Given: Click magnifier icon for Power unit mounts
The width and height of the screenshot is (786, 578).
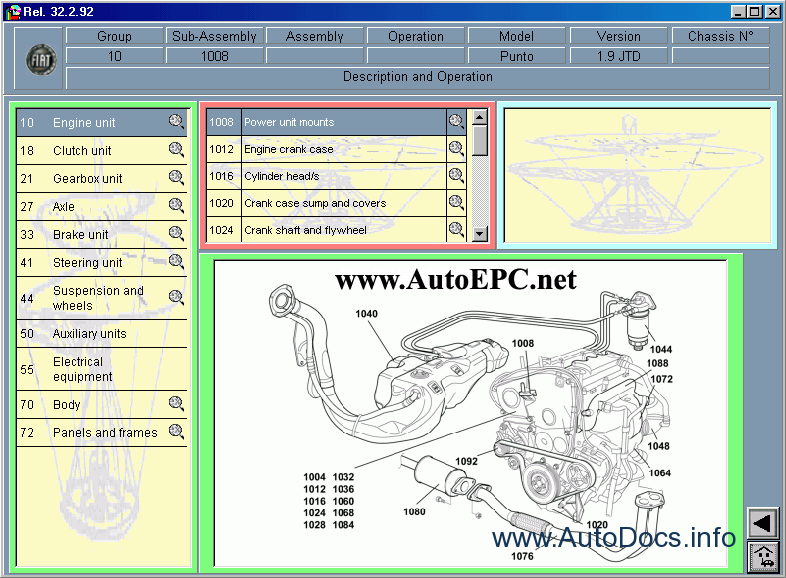Looking at the screenshot, I should point(456,121).
